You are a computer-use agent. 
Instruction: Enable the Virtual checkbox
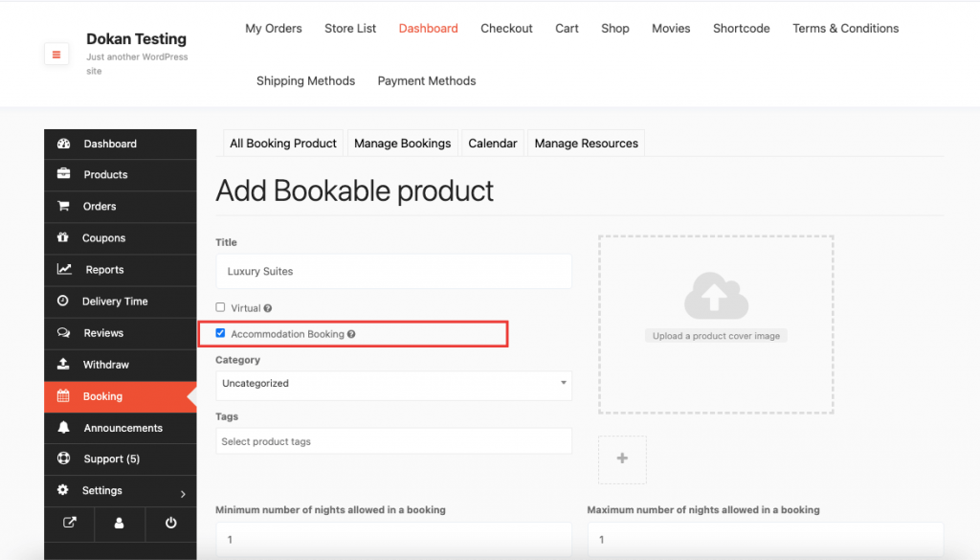coord(220,307)
